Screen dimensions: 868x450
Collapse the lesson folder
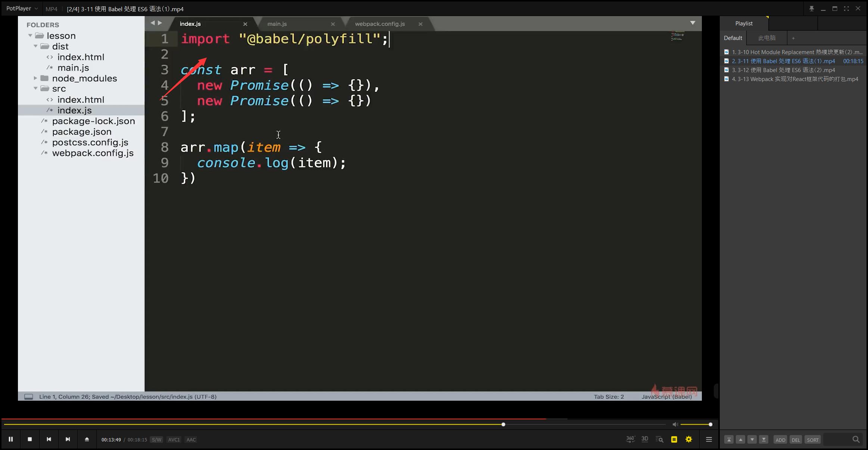[x=30, y=35]
